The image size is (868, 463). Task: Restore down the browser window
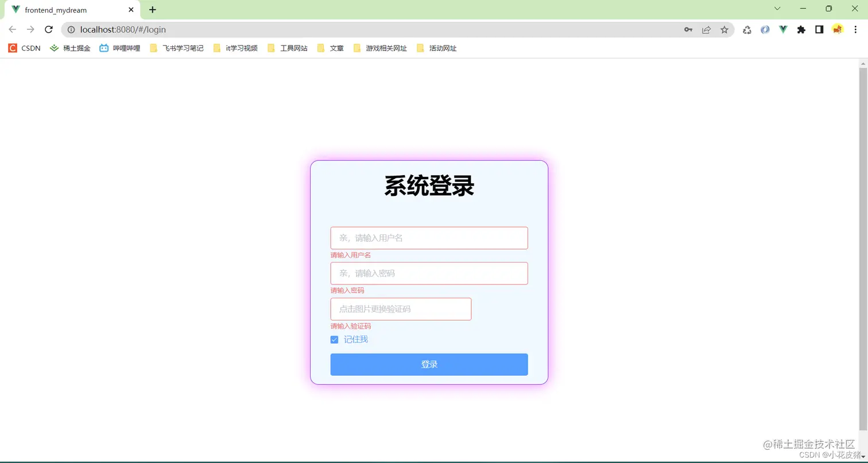click(828, 9)
